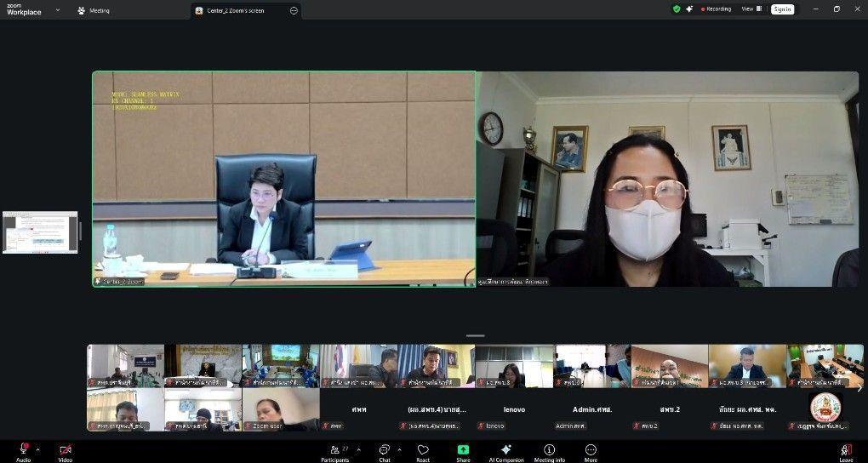Screen dimensions: 868x463
Task: Click the gallery strip divider handle
Action: [x=476, y=336]
